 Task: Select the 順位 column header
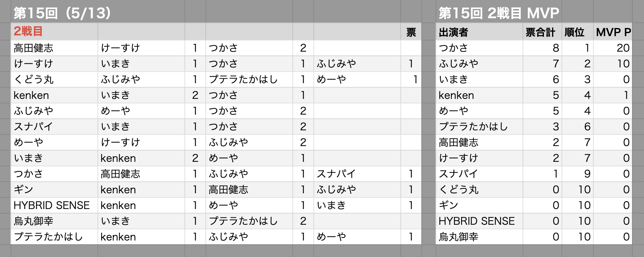click(574, 32)
